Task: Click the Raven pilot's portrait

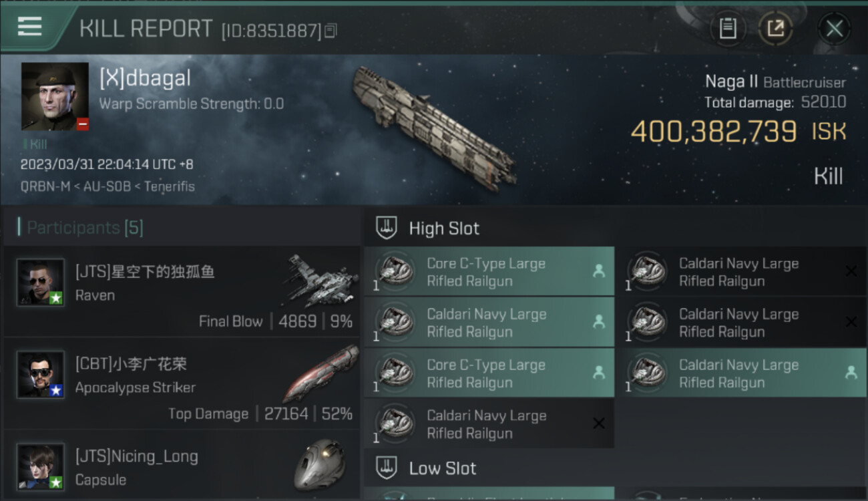Action: coord(41,282)
